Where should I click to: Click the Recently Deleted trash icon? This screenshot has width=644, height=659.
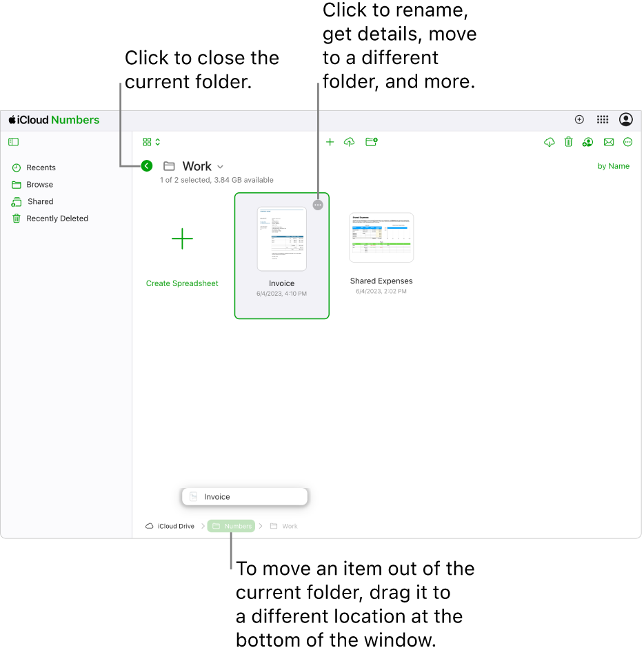point(17,219)
